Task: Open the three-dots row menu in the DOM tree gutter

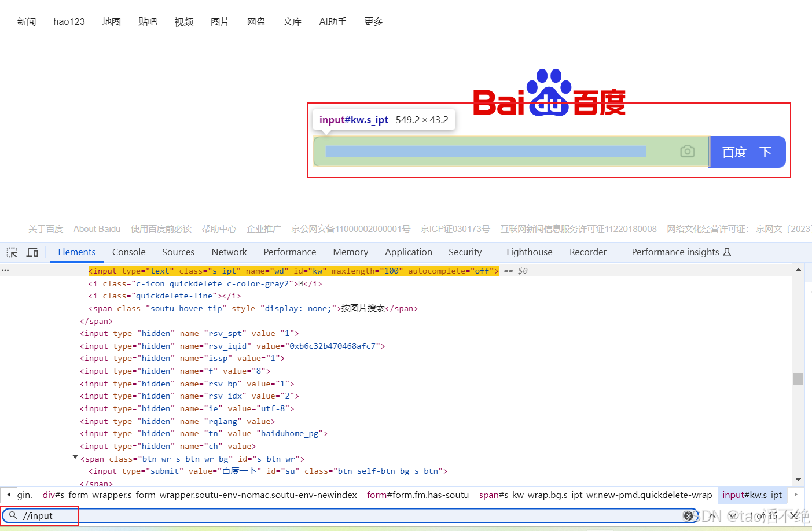Action: coord(5,270)
